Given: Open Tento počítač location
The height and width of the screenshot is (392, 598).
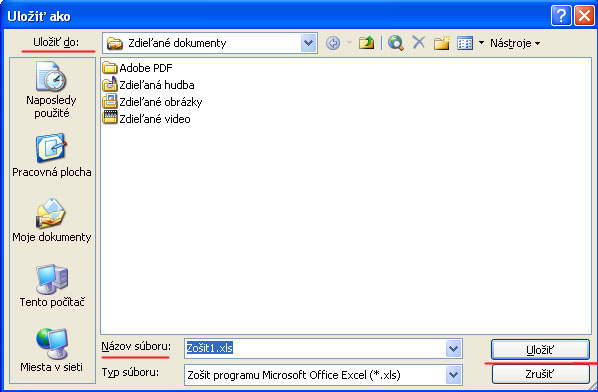Looking at the screenshot, I should pos(52,286).
